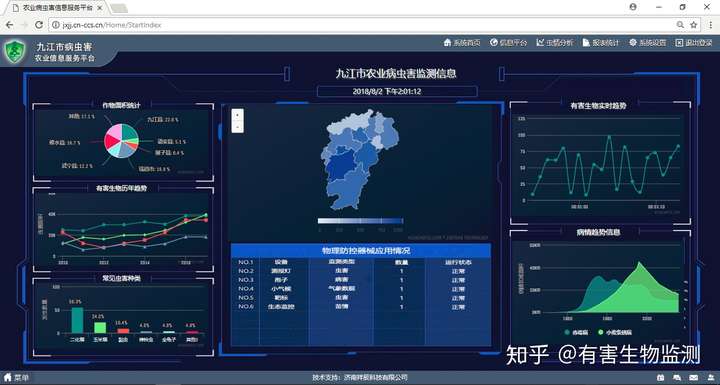
Task: Click the 九江县 pie chart label
Action: point(163,119)
